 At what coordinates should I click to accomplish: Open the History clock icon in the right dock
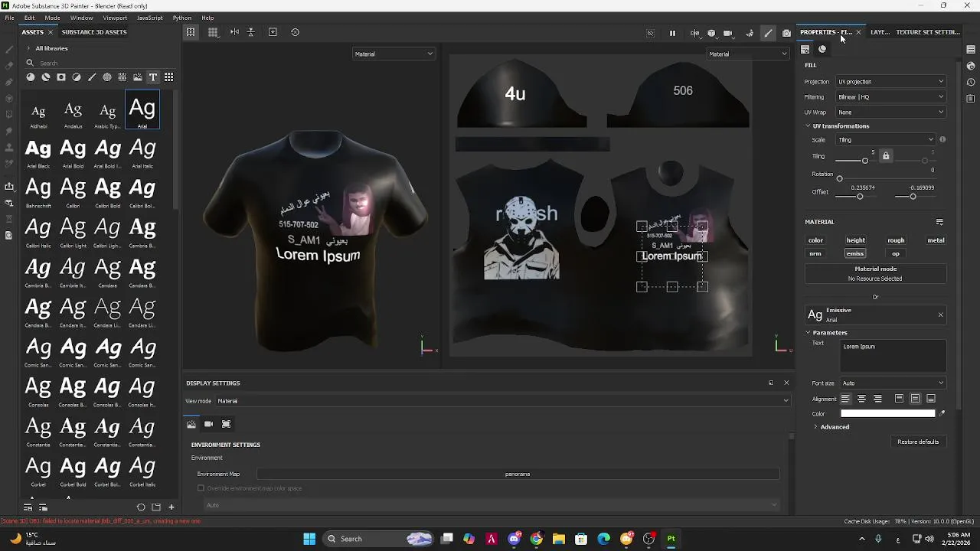(x=971, y=82)
